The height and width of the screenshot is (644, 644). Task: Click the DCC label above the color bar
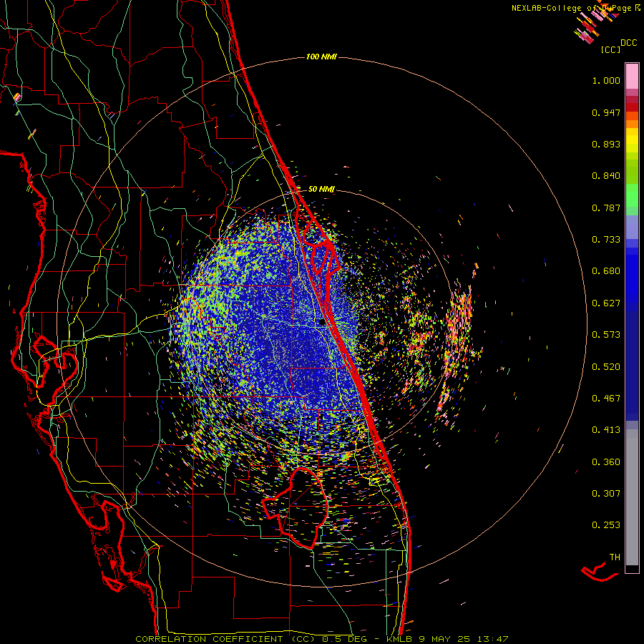click(629, 43)
